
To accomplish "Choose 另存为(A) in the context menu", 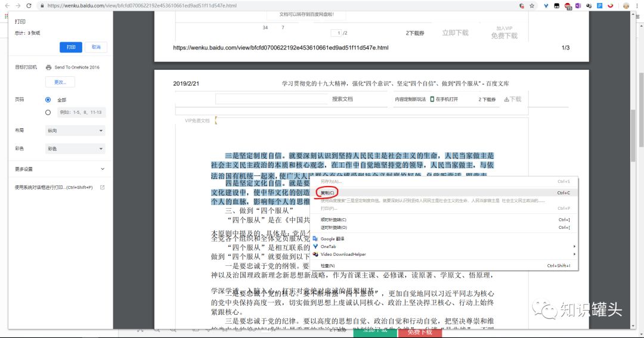I will (x=444, y=182).
